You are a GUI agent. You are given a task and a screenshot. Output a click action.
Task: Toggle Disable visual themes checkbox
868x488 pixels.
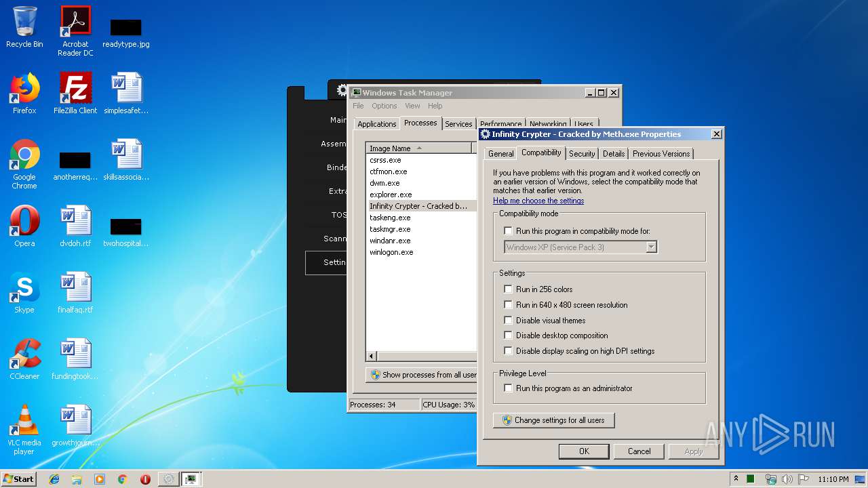[x=508, y=321]
